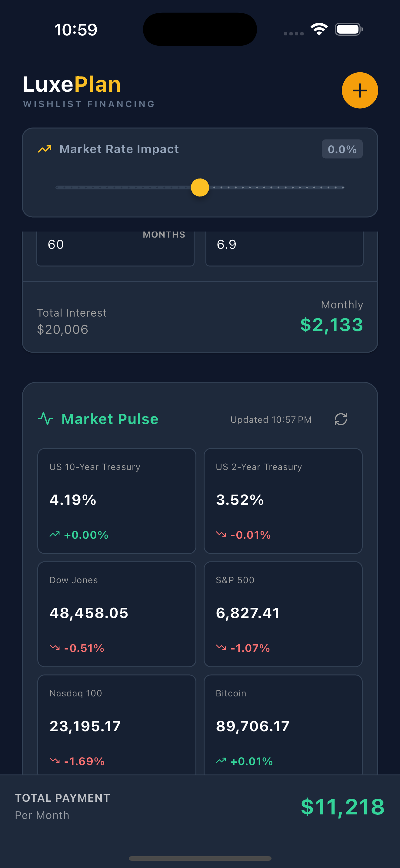The image size is (400, 868).
Task: Tap the market rate slider thumb
Action: 200,187
